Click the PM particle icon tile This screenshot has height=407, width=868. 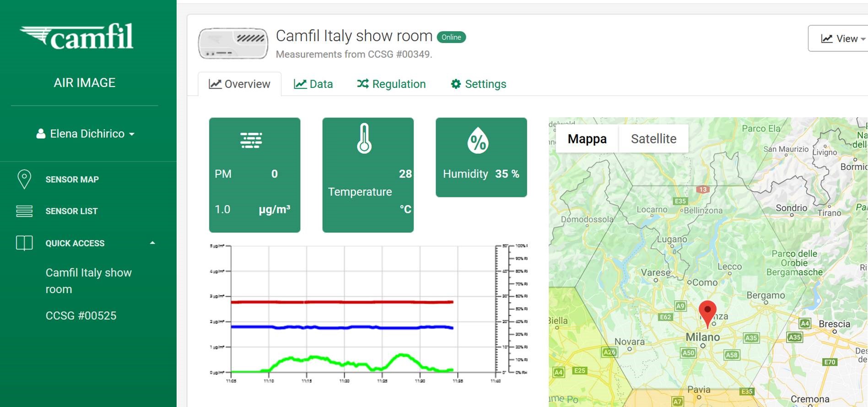click(251, 141)
